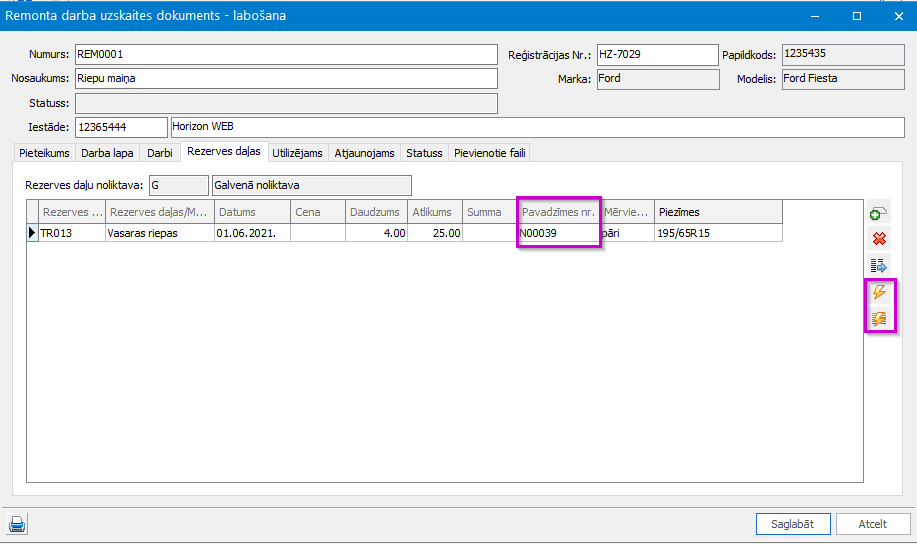Close the Remonta darba uzskaites window
Image resolution: width=917 pixels, height=544 pixels.
899,16
